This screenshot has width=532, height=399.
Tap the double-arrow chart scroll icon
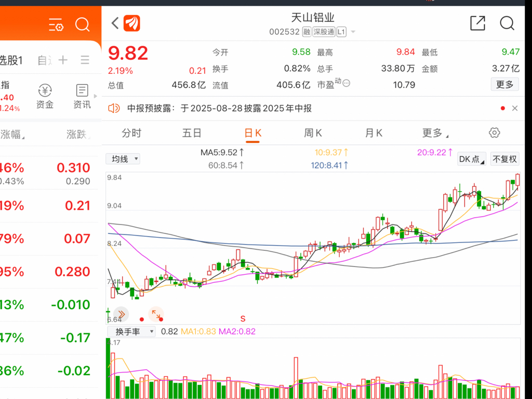point(121,314)
